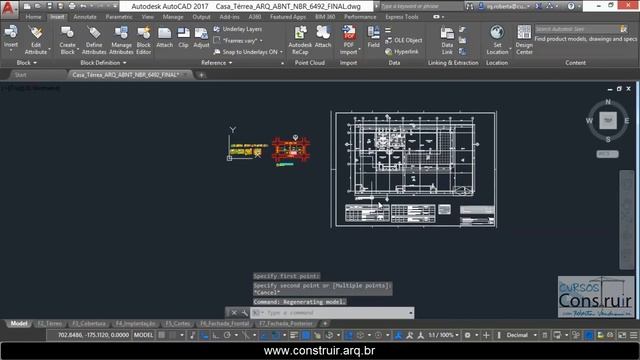Open Design Center
Viewport: 640px width, 360px height.
pos(524,40)
